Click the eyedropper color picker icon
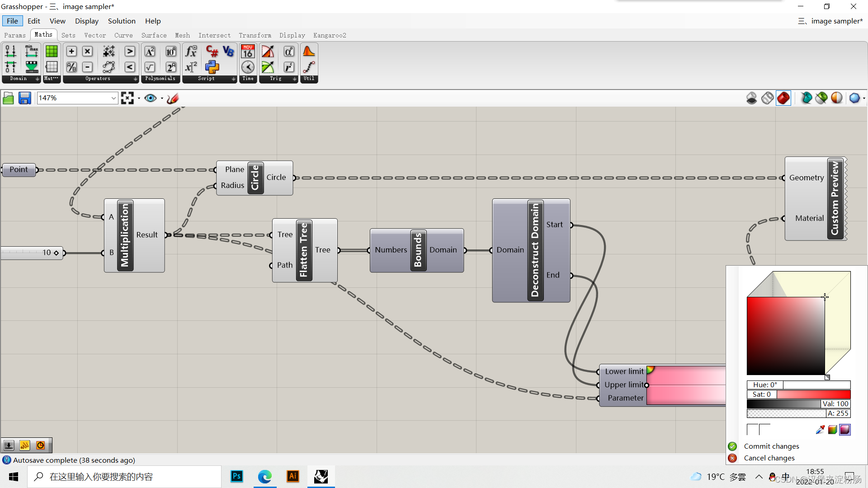 tap(820, 430)
